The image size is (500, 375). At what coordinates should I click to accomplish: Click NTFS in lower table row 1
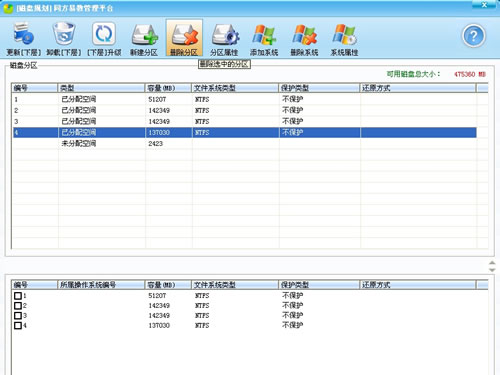pyautogui.click(x=202, y=296)
